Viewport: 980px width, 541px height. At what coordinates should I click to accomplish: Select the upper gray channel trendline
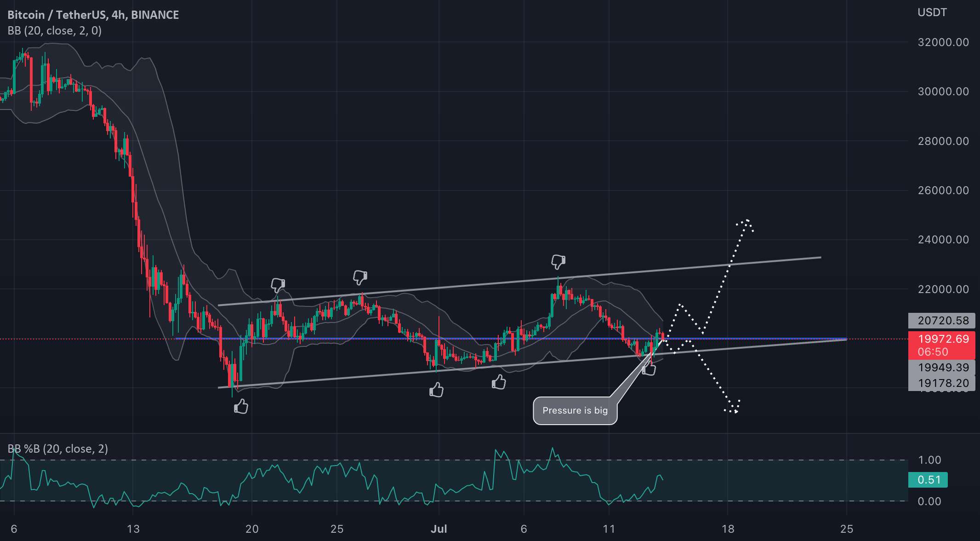click(519, 281)
